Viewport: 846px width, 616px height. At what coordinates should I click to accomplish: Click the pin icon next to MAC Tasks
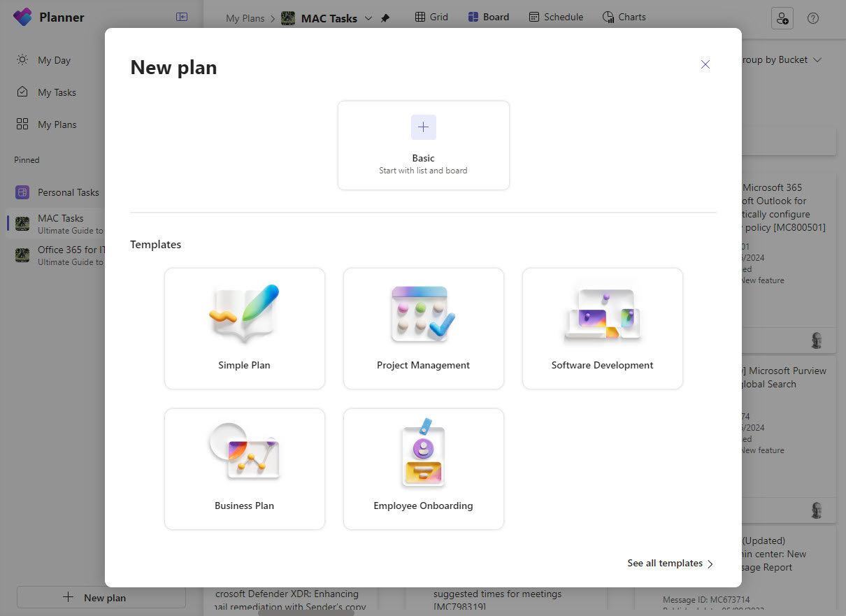(x=385, y=19)
